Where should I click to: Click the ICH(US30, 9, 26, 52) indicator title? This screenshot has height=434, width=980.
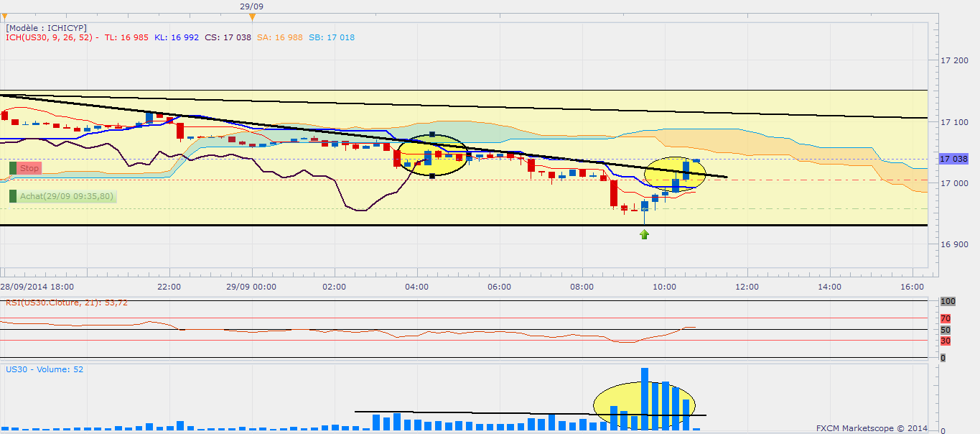(x=52, y=37)
